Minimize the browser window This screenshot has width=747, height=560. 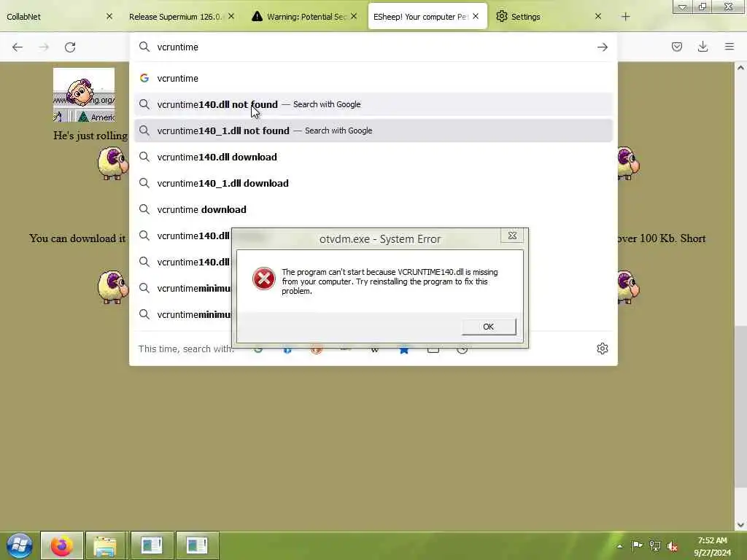point(683,7)
